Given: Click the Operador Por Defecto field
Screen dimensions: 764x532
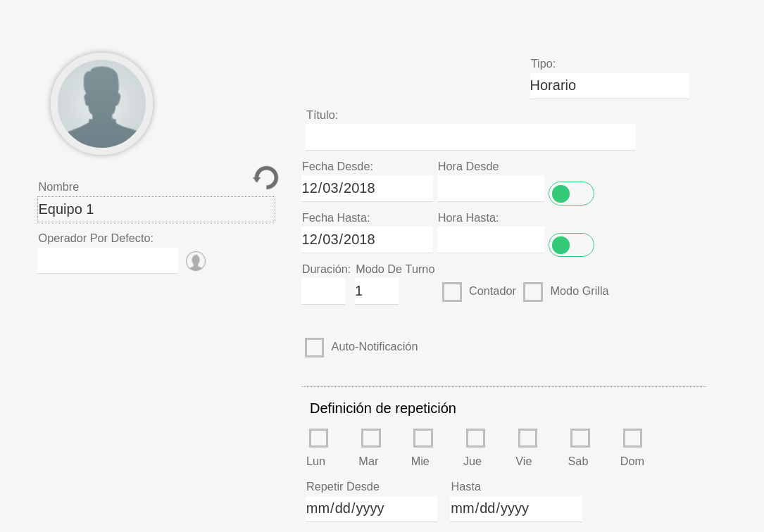Looking at the screenshot, I should pyautogui.click(x=108, y=260).
